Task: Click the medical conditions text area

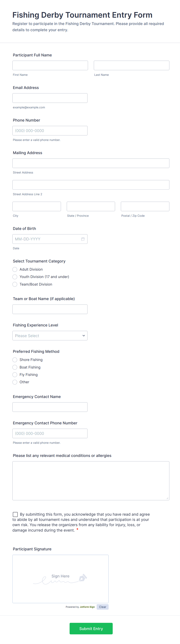Action: coord(91,481)
